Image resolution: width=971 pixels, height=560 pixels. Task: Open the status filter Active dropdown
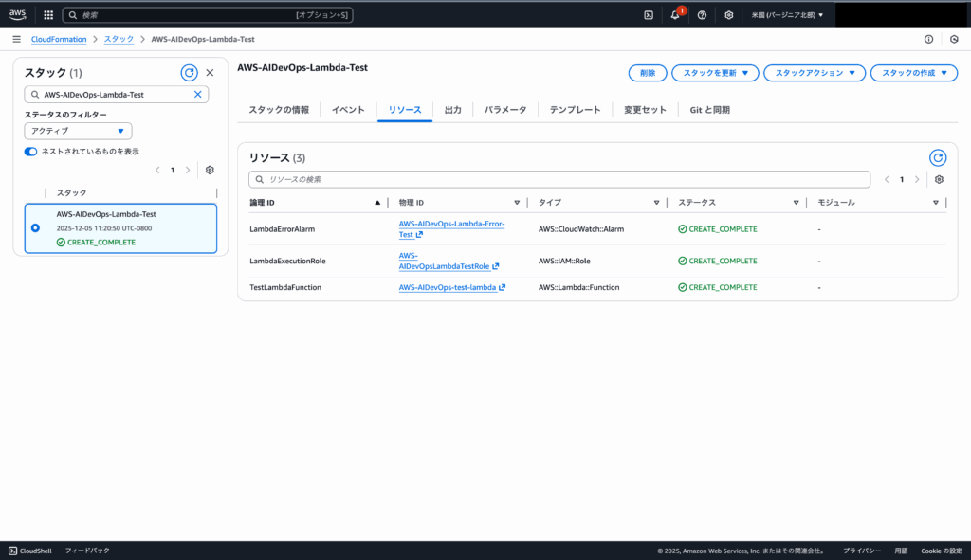pyautogui.click(x=78, y=131)
